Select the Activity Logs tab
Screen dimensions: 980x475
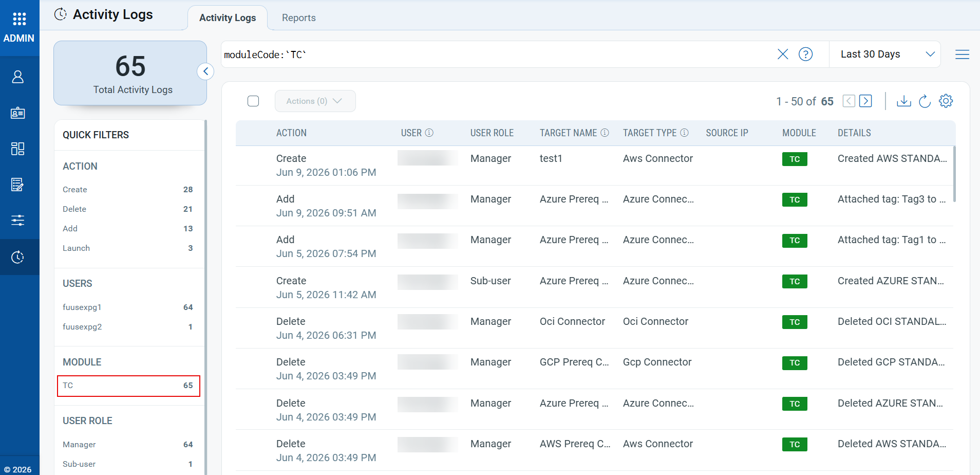pyautogui.click(x=228, y=18)
